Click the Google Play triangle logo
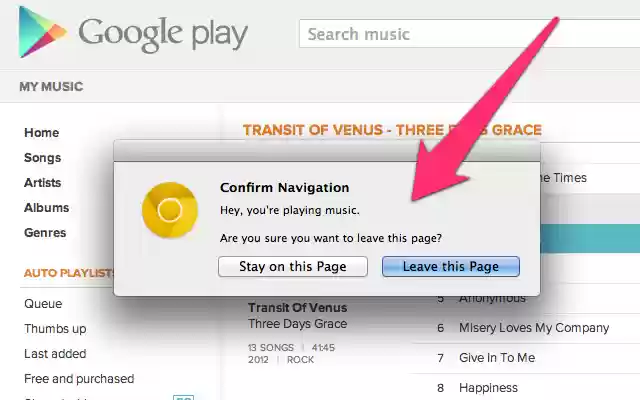This screenshot has height=400, width=640. coord(42,32)
